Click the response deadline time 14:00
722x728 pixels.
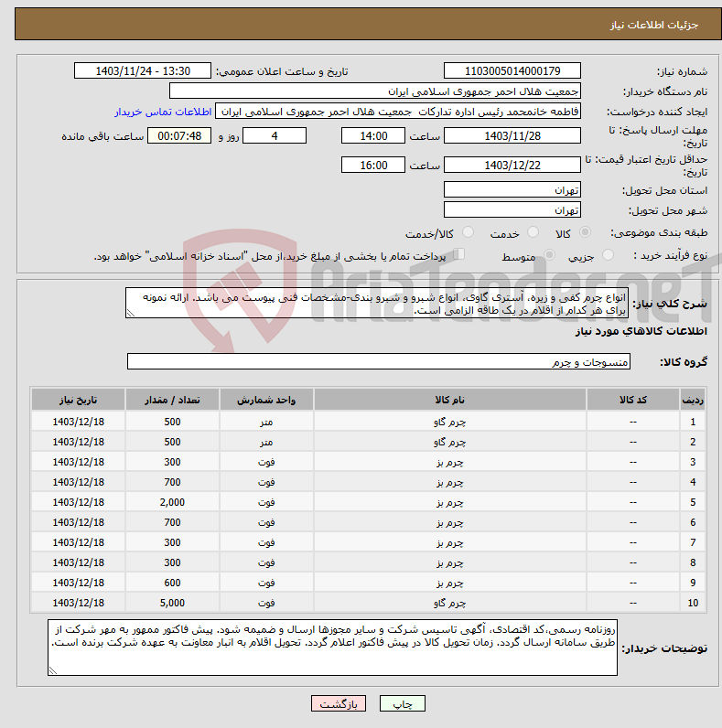tap(373, 136)
